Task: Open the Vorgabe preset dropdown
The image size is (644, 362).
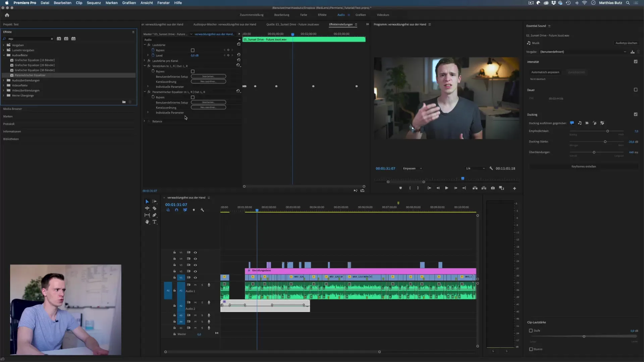Action: [x=583, y=52]
